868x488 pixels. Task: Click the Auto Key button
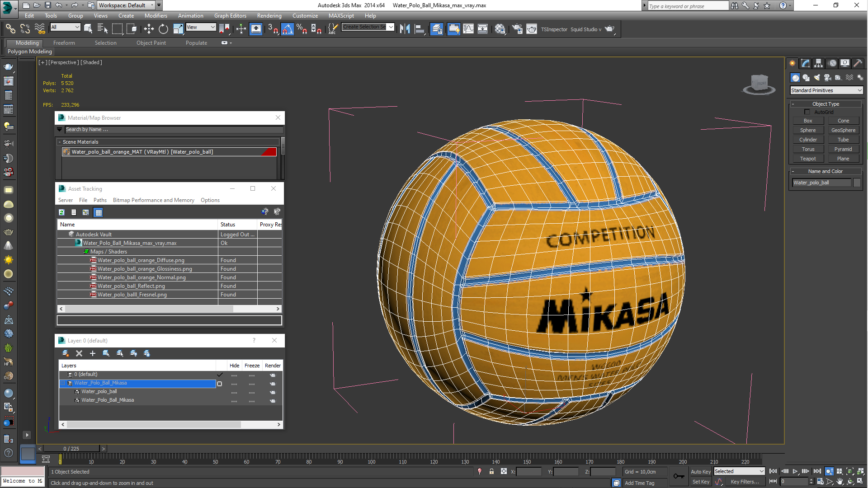701,471
